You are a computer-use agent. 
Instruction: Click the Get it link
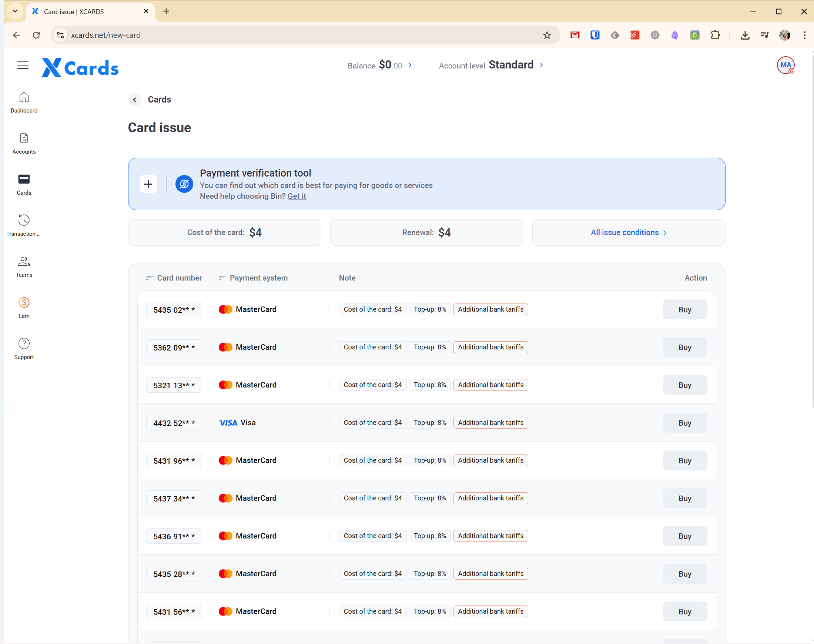point(297,196)
